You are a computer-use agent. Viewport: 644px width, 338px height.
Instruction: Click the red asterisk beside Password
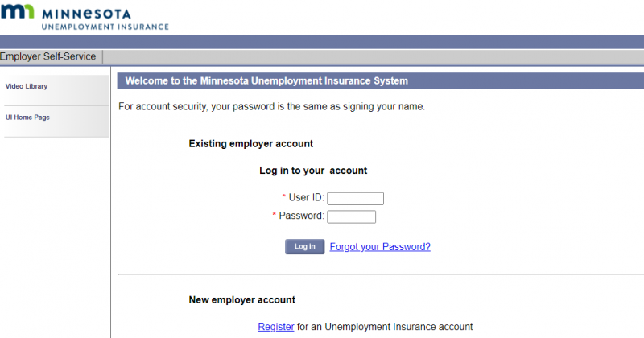tap(275, 215)
